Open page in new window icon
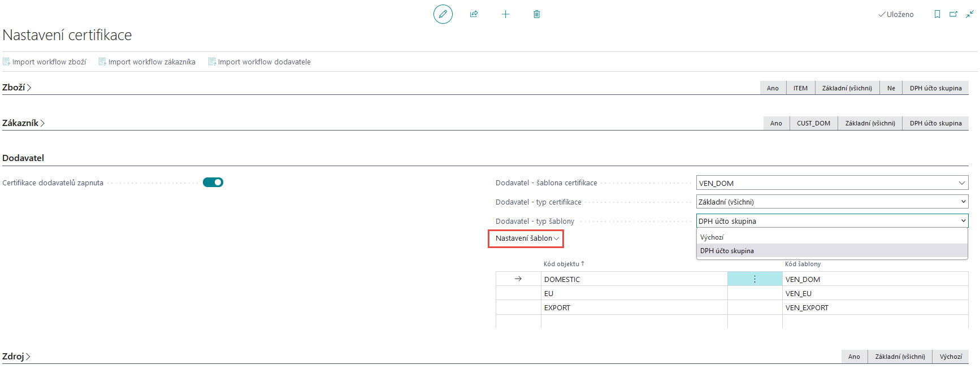 953,14
